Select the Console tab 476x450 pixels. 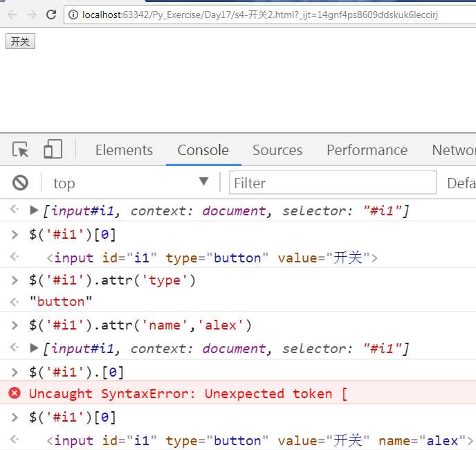click(203, 150)
